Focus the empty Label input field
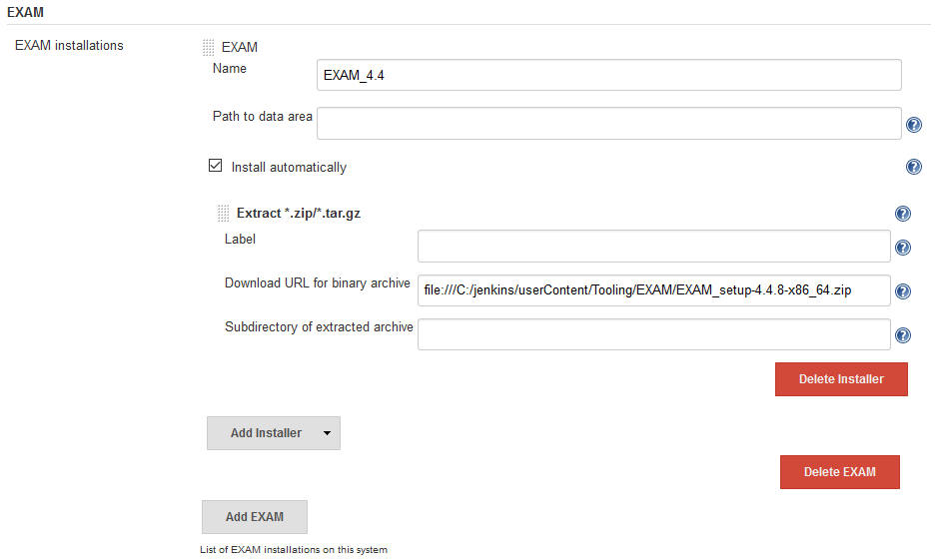Screen dimensions: 940x560 [654, 247]
